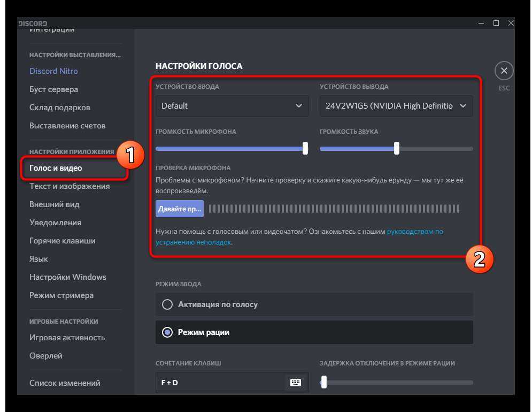The width and height of the screenshot is (532, 412).
Task: Open the troubleshooting guide link
Action: (x=414, y=231)
